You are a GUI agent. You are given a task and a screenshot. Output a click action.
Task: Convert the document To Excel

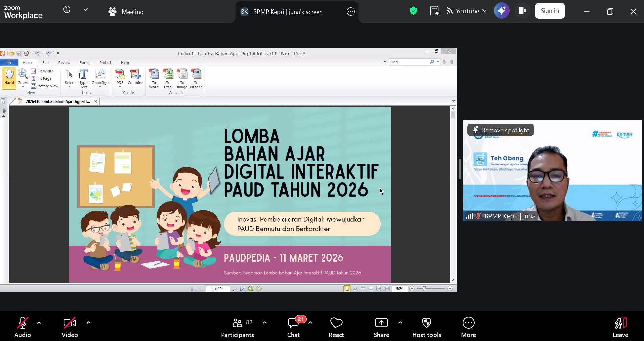pos(168,78)
